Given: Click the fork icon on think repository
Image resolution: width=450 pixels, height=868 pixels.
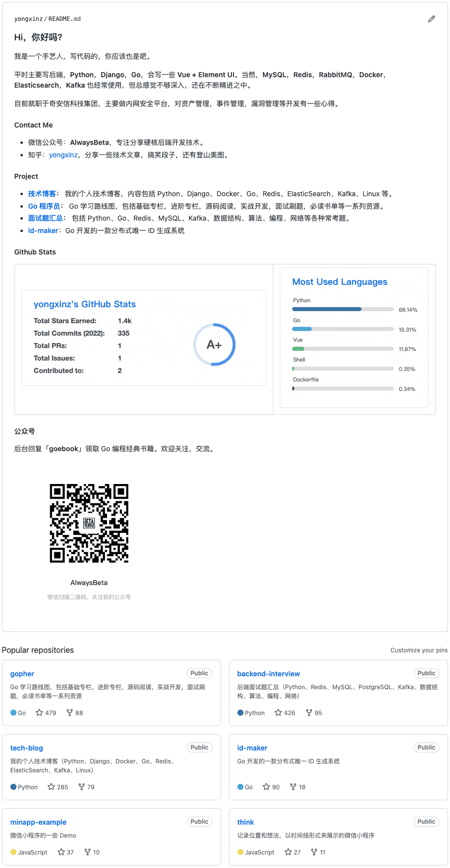Looking at the screenshot, I should 314,852.
